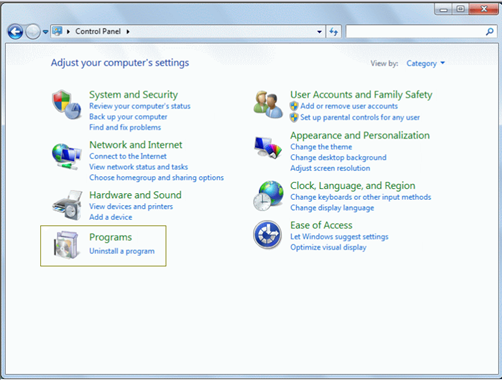This screenshot has height=381, width=502.
Task: Click Optimize visual display link
Action: [x=328, y=247]
